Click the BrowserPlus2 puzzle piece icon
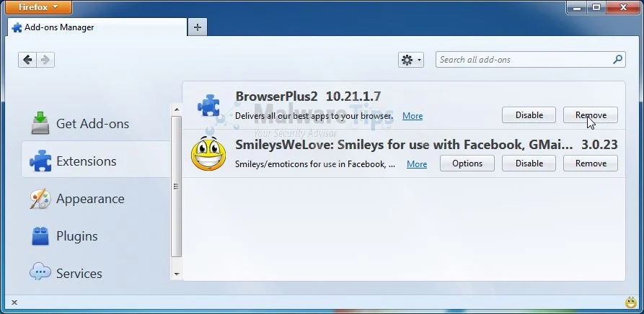 coord(208,106)
